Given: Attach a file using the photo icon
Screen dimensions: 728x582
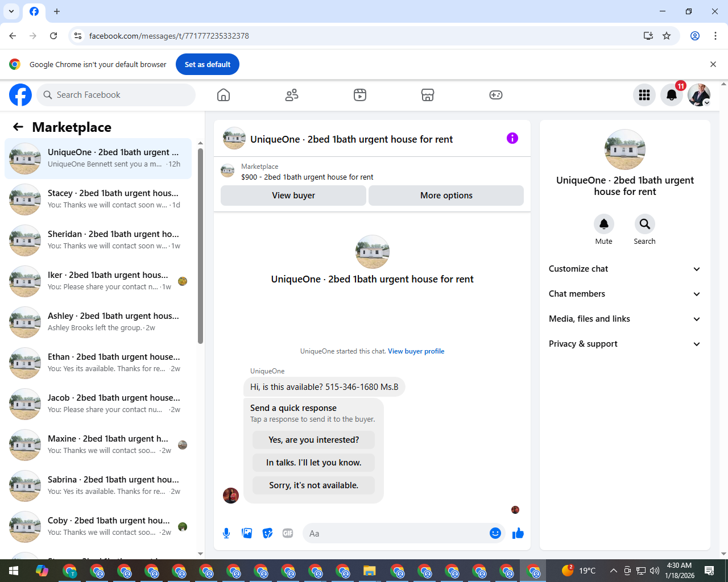Looking at the screenshot, I should coord(247,533).
